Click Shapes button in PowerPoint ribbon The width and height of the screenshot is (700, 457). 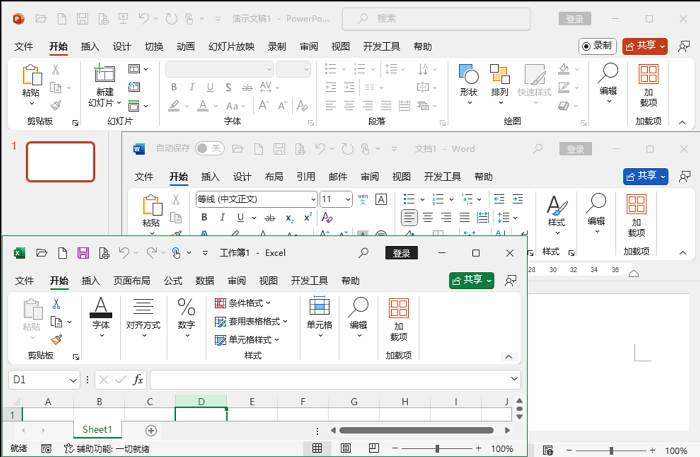469,85
